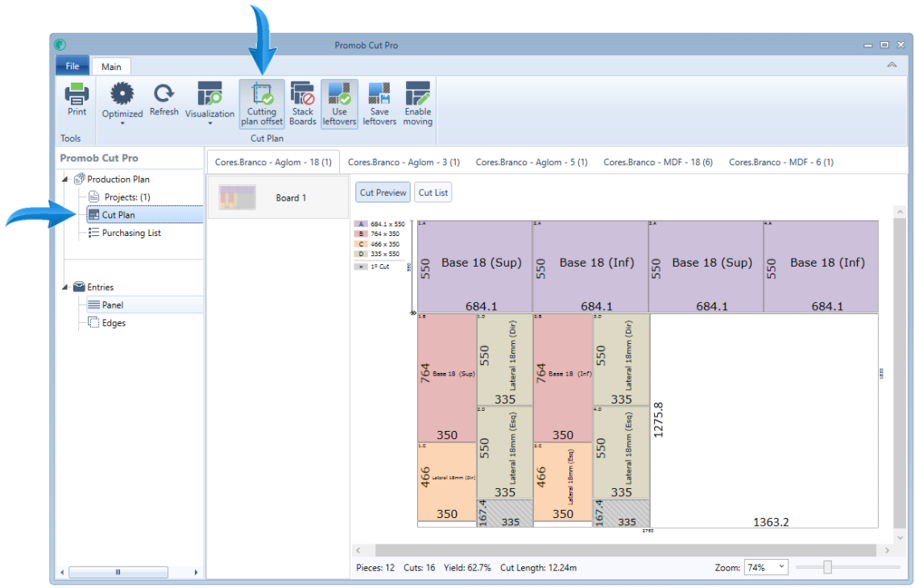Switch to Cores.Branco - Aglom - 18 (1) tab
The width and height of the screenshot is (915, 588).
tap(273, 162)
